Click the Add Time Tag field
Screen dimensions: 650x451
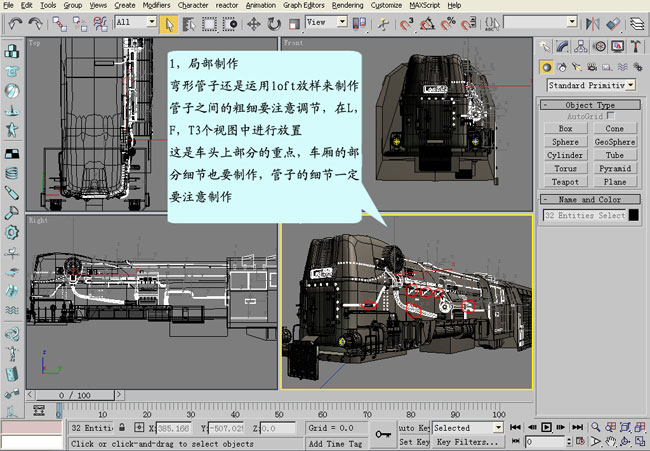coord(336,444)
